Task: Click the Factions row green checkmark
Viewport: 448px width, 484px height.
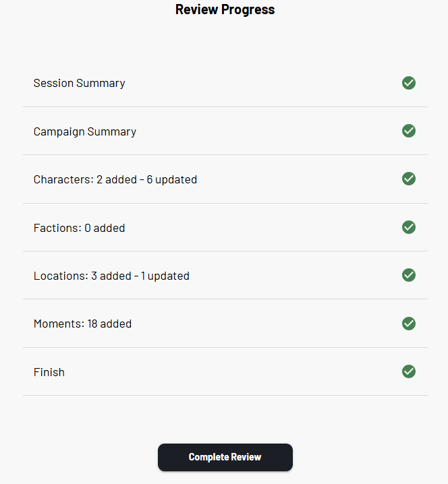Action: coord(408,227)
